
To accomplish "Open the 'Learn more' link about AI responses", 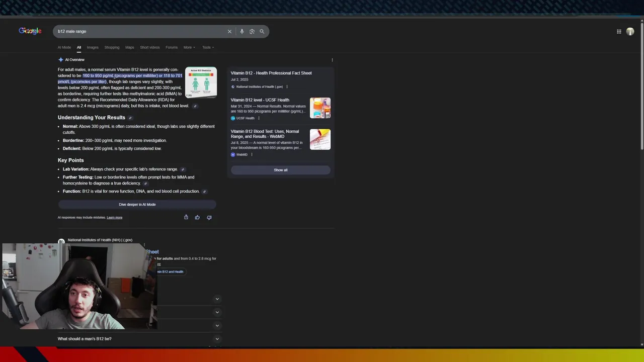I will pos(115,218).
